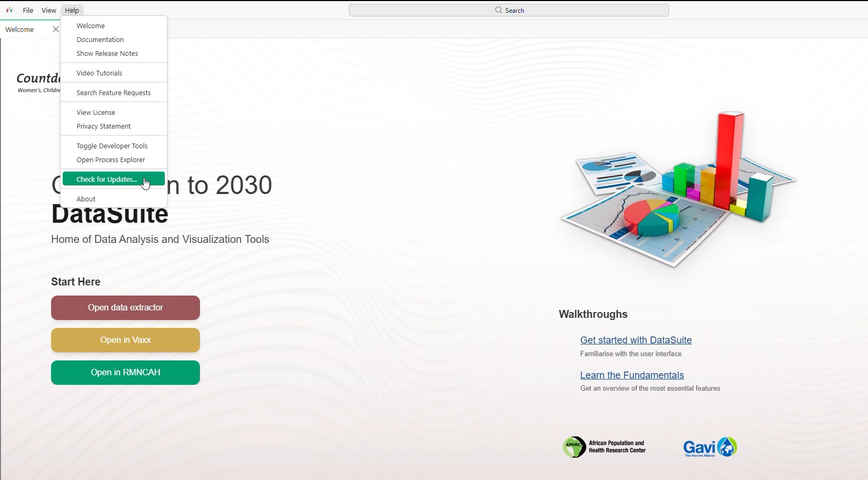This screenshot has width=868, height=480.
Task: Open the View menu
Action: [49, 10]
